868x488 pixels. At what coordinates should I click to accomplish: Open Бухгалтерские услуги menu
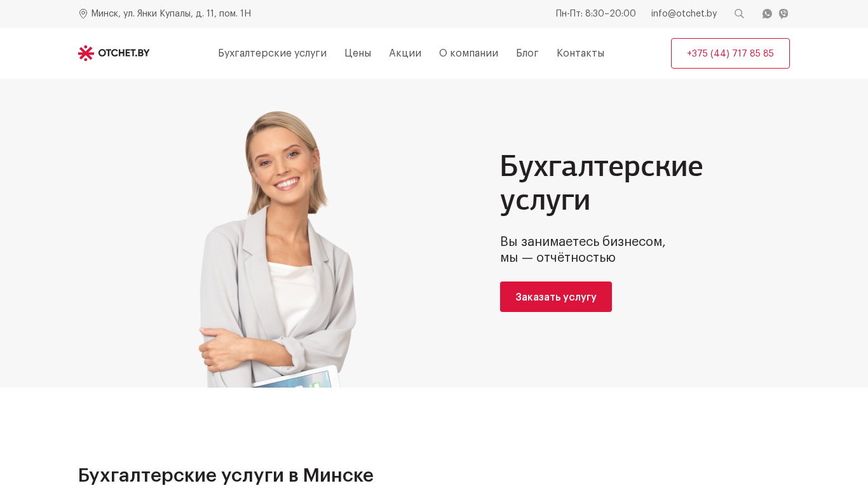tap(272, 53)
